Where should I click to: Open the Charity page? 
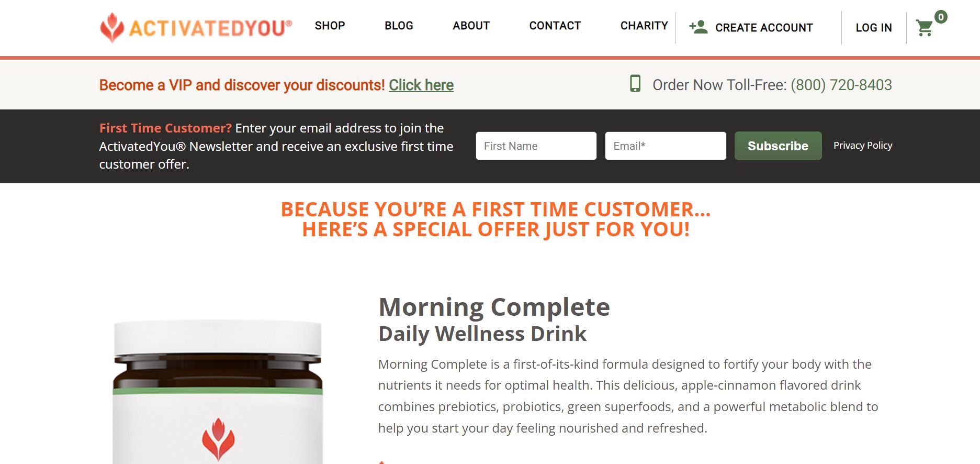(644, 26)
